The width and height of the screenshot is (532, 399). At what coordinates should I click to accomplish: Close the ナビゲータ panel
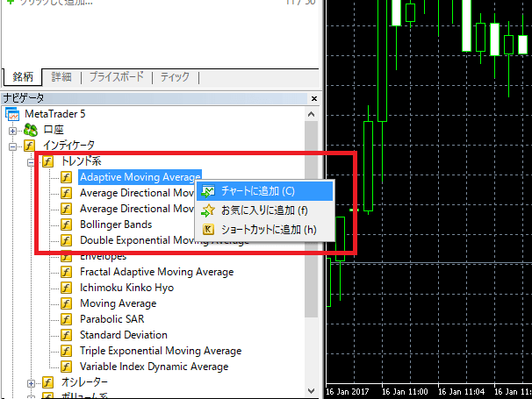[x=314, y=98]
